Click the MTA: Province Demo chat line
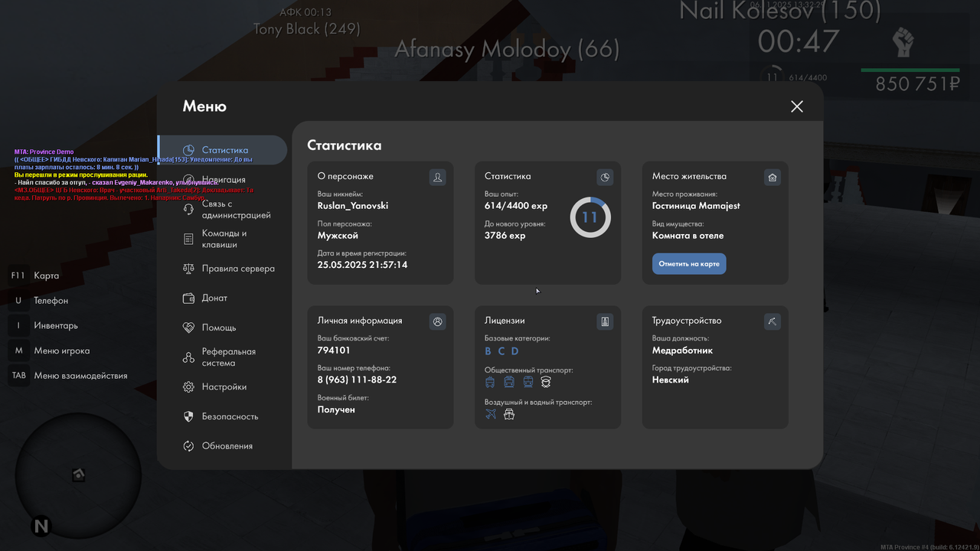This screenshot has width=980, height=551. click(x=44, y=152)
